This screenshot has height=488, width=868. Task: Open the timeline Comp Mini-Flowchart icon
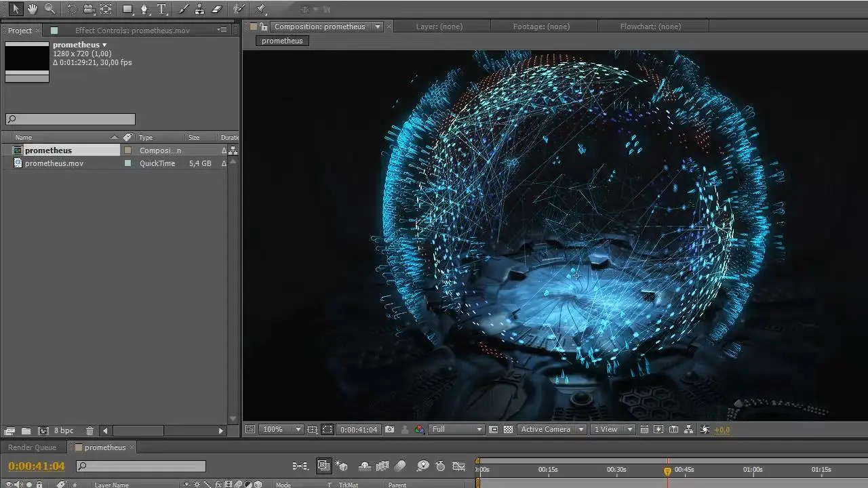tap(300, 466)
